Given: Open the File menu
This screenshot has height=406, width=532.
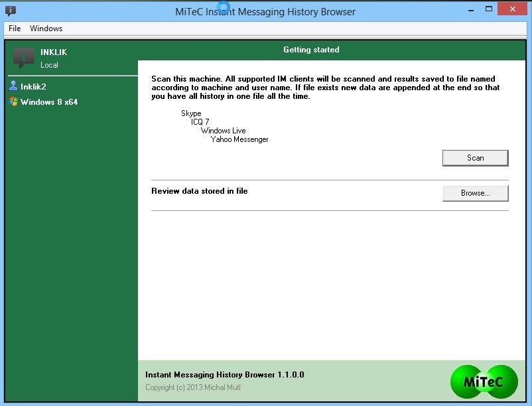Looking at the screenshot, I should [x=15, y=29].
